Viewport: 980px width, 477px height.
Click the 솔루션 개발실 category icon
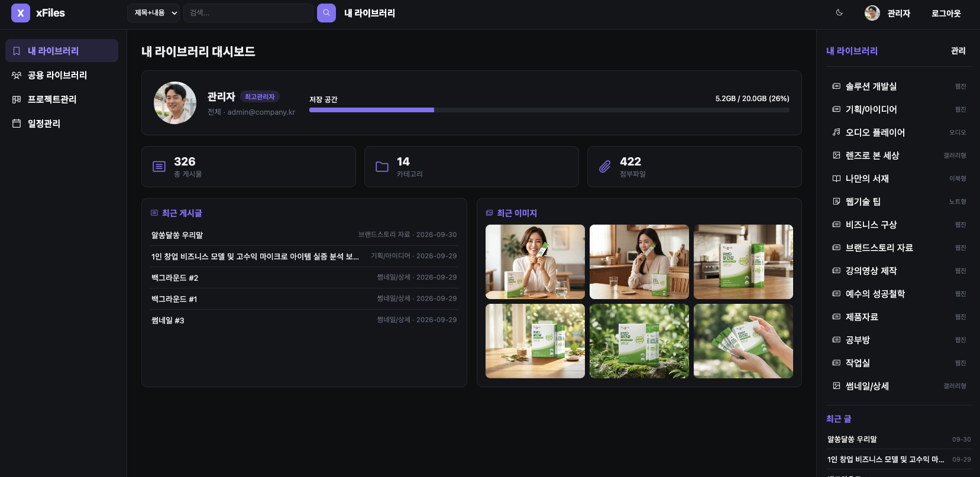tap(836, 86)
